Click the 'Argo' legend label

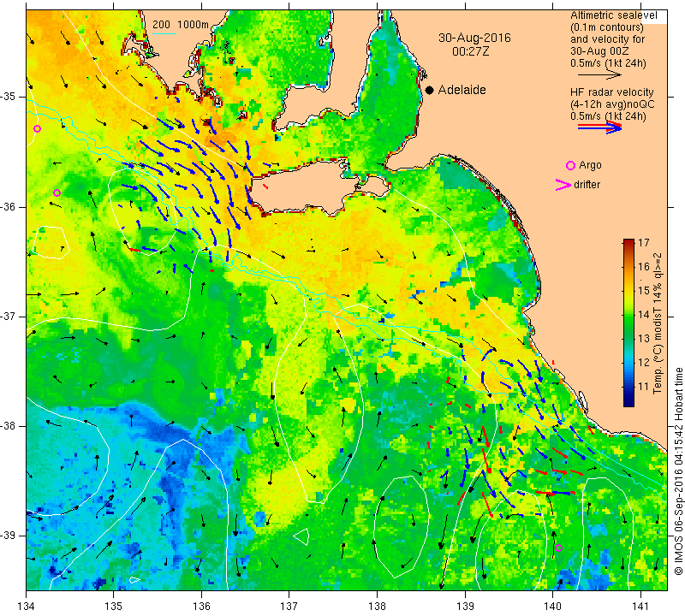click(x=590, y=165)
